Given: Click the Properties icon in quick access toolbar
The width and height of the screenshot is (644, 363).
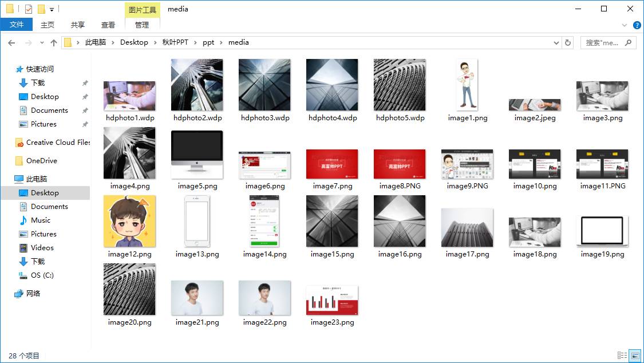Looking at the screenshot, I should [x=29, y=9].
